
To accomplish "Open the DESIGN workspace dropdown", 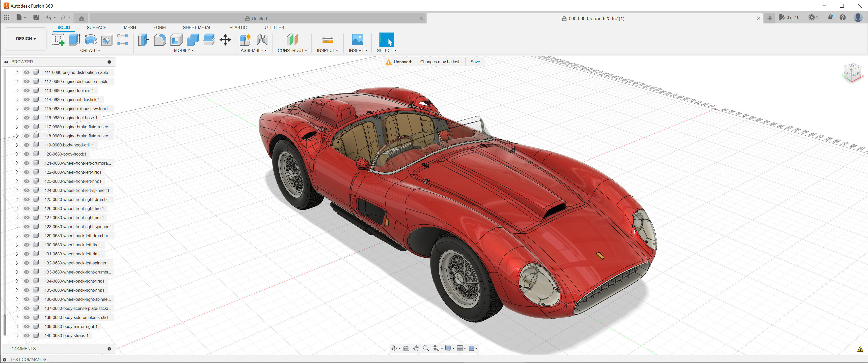I will pos(25,39).
